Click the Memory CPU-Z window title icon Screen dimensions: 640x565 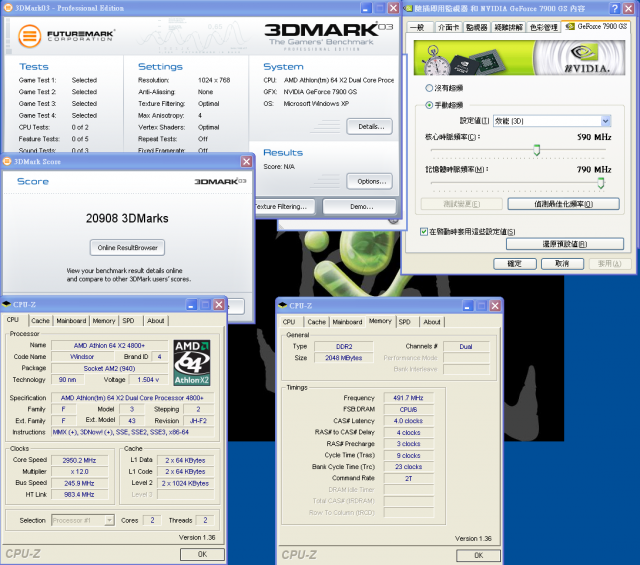point(282,305)
